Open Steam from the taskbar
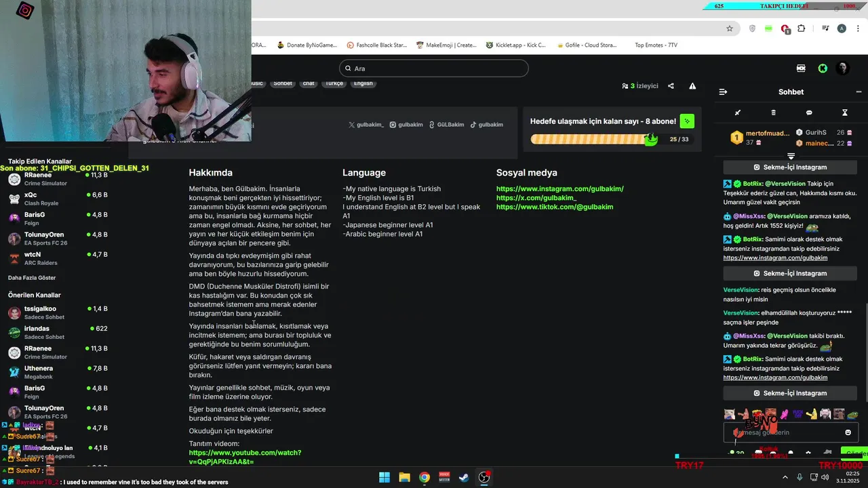The width and height of the screenshot is (868, 488). click(x=464, y=477)
